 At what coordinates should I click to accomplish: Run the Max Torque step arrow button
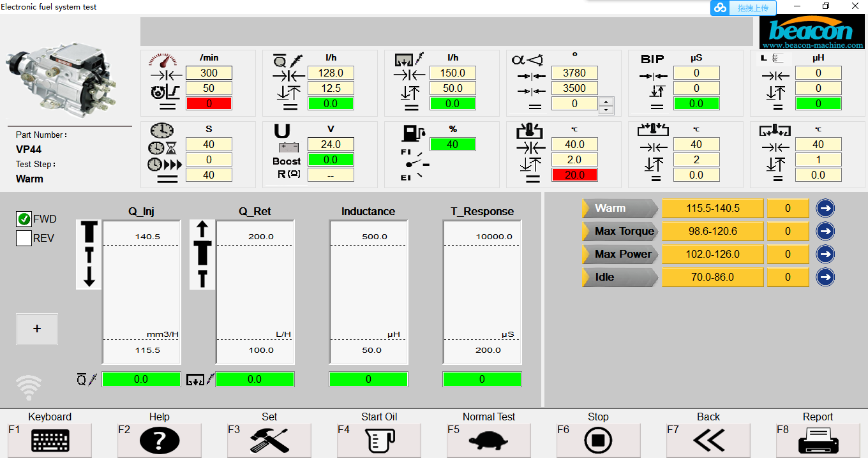point(825,231)
